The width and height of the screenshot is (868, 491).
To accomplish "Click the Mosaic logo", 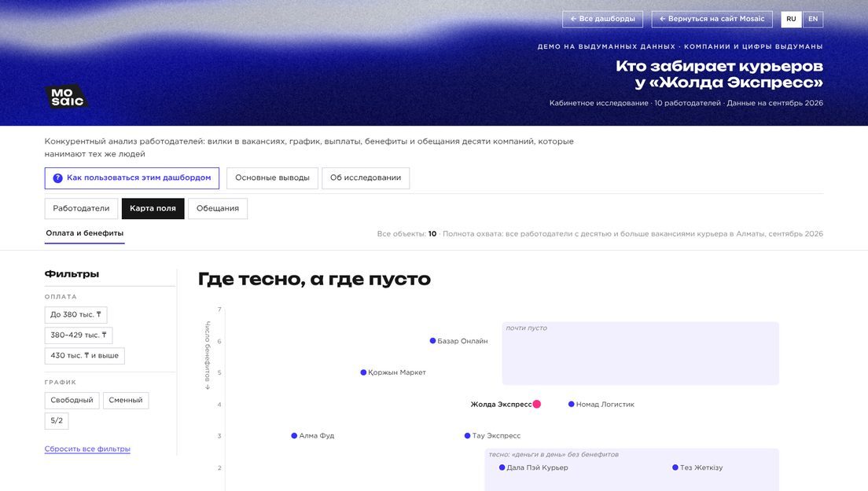I will tap(66, 96).
